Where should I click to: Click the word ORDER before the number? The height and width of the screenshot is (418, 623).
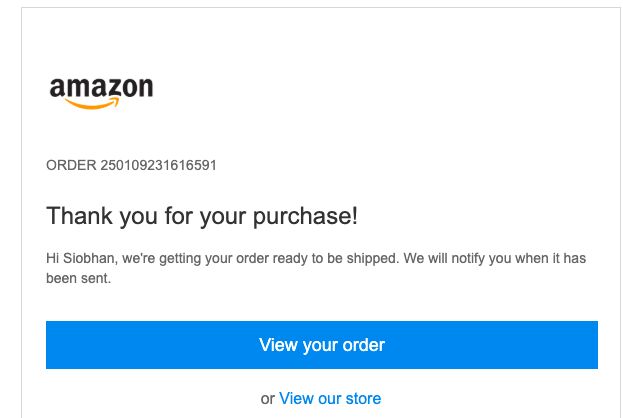point(71,165)
